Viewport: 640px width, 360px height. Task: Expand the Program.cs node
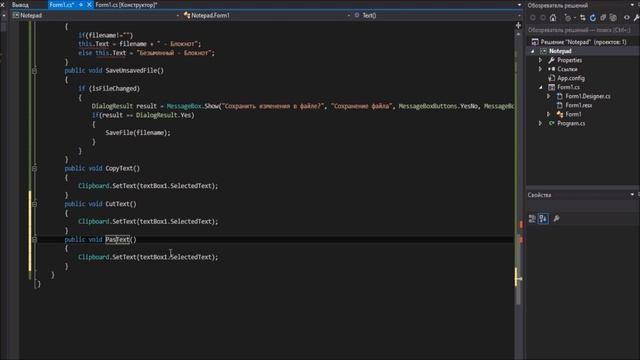pos(541,123)
